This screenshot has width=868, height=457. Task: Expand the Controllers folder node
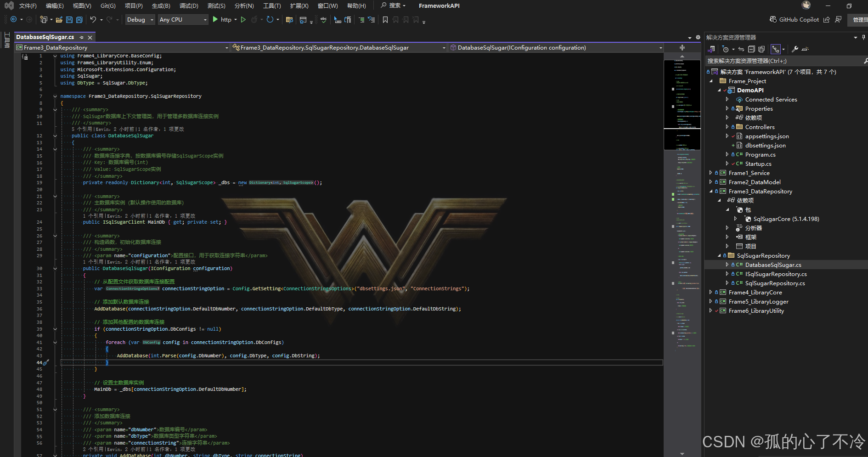point(727,127)
